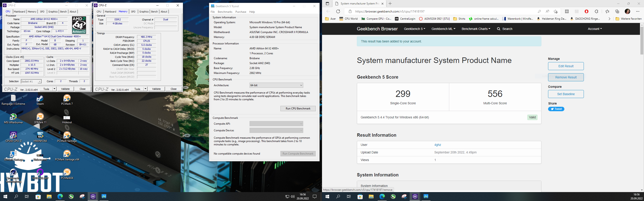644x201 pixels.
Task: Click the red Opera-style extension icon
Action: click(x=587, y=11)
